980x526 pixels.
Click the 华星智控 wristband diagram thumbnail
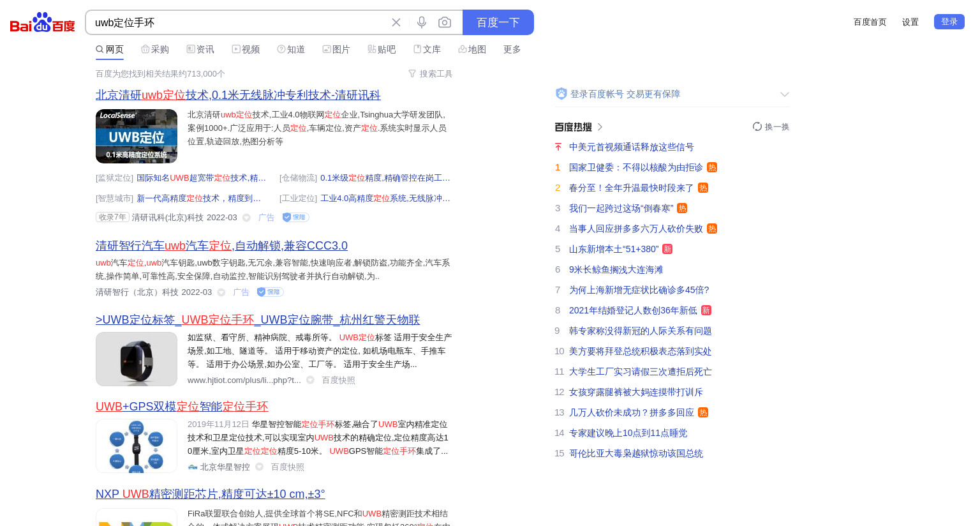point(137,446)
